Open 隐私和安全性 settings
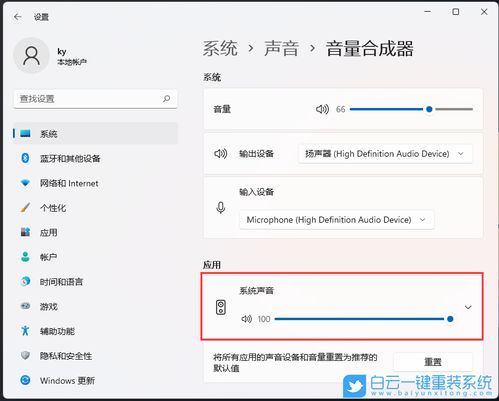The image size is (499, 401). tap(95, 356)
